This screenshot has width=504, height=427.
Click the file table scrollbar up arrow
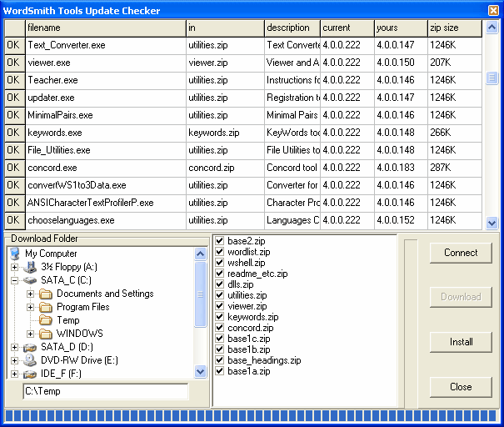tap(492, 28)
